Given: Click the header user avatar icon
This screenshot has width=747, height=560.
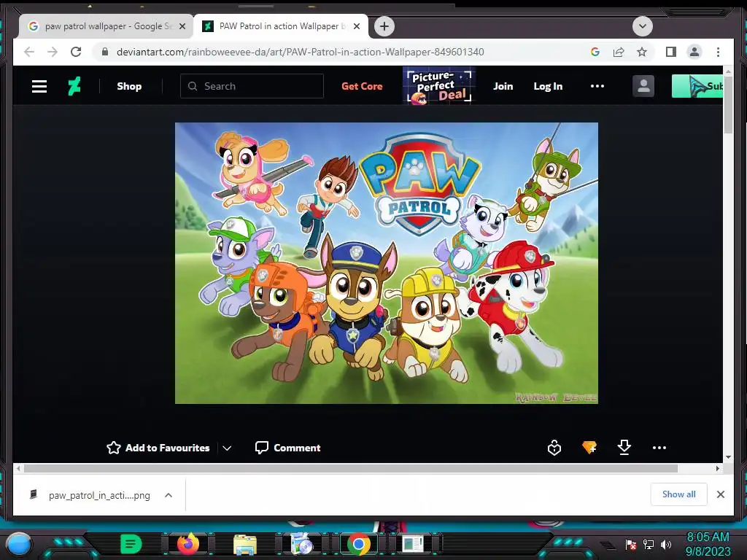Looking at the screenshot, I should [643, 86].
